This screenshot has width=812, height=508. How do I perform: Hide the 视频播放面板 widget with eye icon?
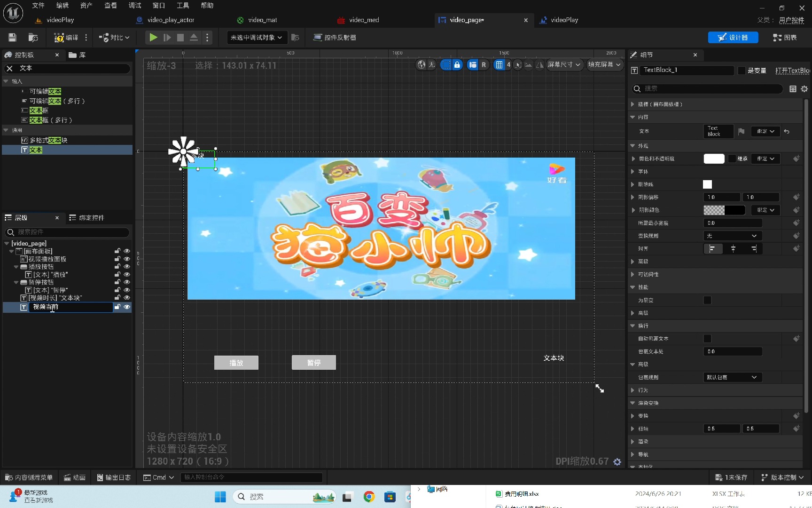click(x=127, y=259)
